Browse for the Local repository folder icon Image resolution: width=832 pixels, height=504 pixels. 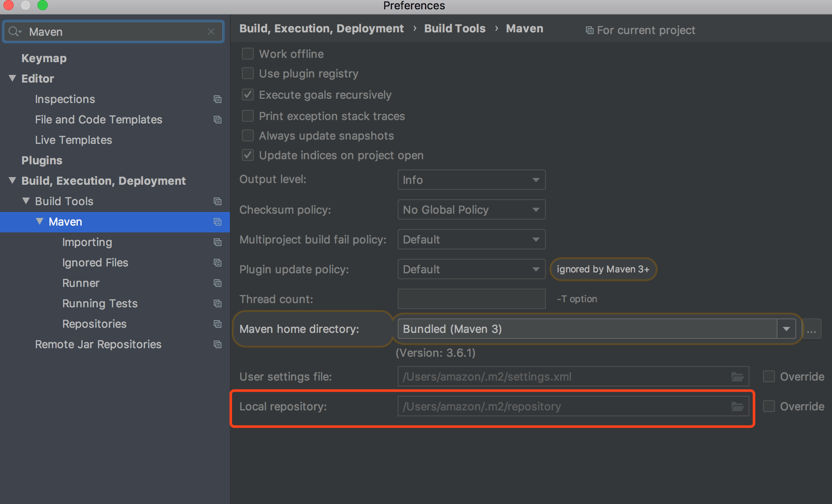pyautogui.click(x=737, y=407)
